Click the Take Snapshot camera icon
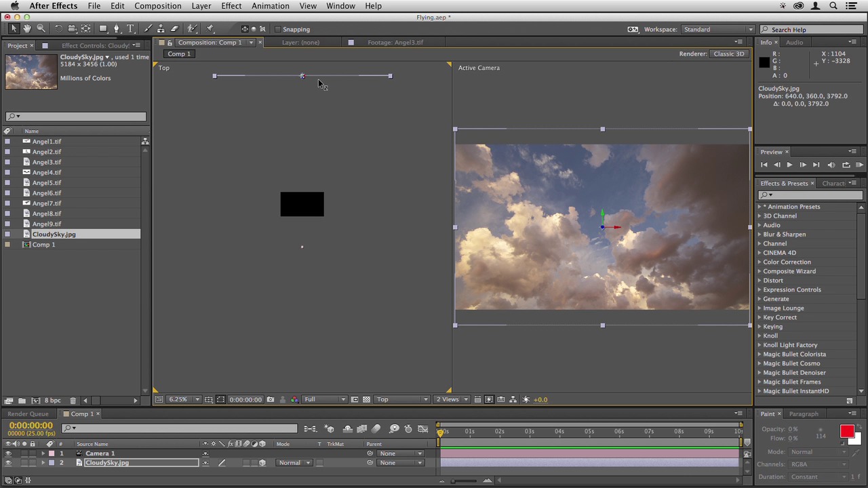Image resolution: width=868 pixels, height=488 pixels. click(x=271, y=399)
